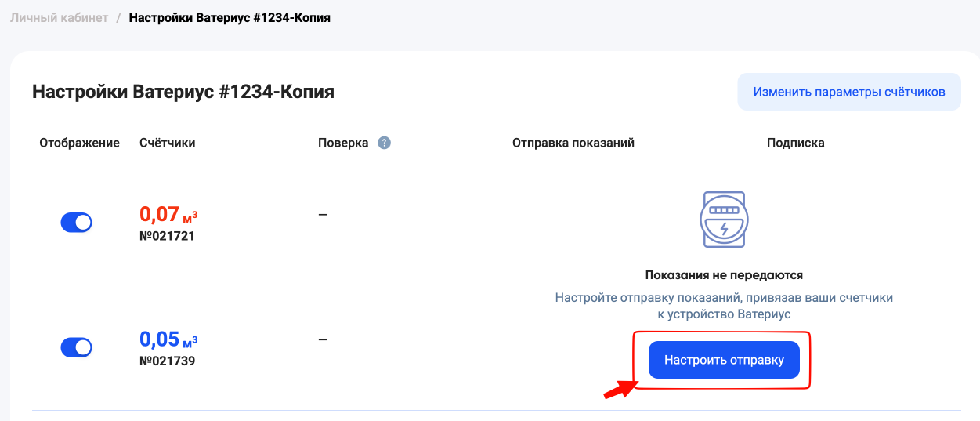980x421 pixels.
Task: Click the Показания не передаются status text
Action: 724,275
